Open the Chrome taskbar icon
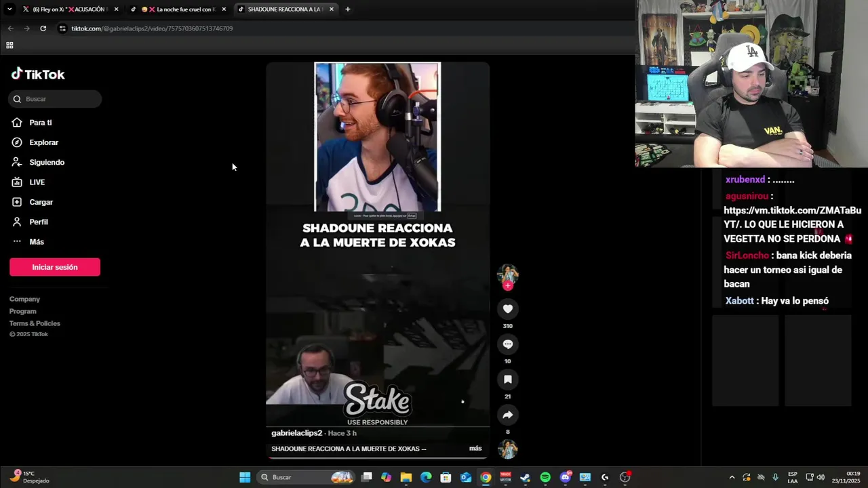The width and height of the screenshot is (868, 488). tap(486, 477)
